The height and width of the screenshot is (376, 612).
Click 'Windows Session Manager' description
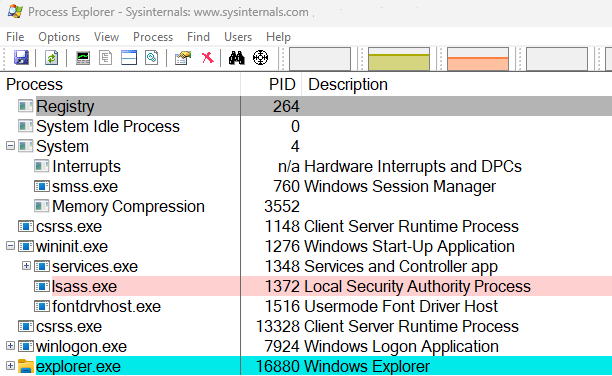click(x=400, y=186)
